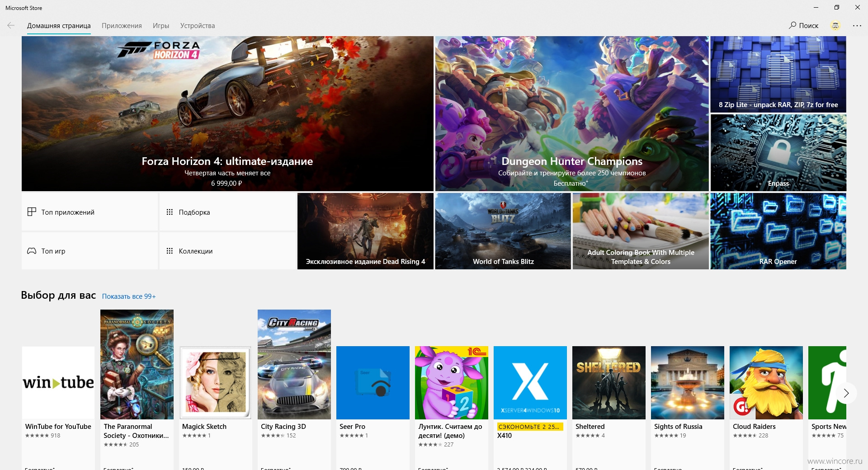Click the Поиск search label
868x470 pixels.
pos(809,26)
